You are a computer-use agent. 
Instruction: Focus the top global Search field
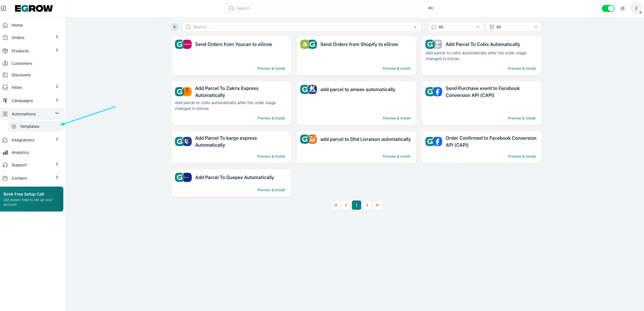331,8
